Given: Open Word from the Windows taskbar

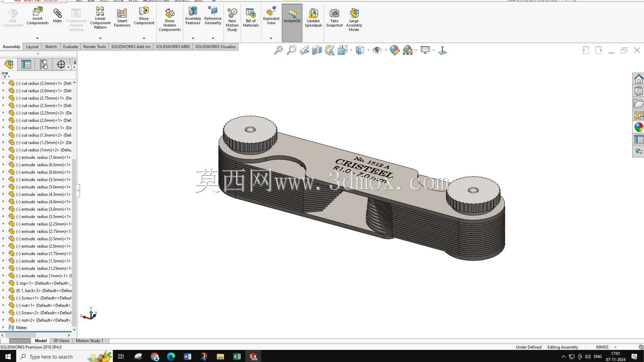Looking at the screenshot, I should coord(188,356).
